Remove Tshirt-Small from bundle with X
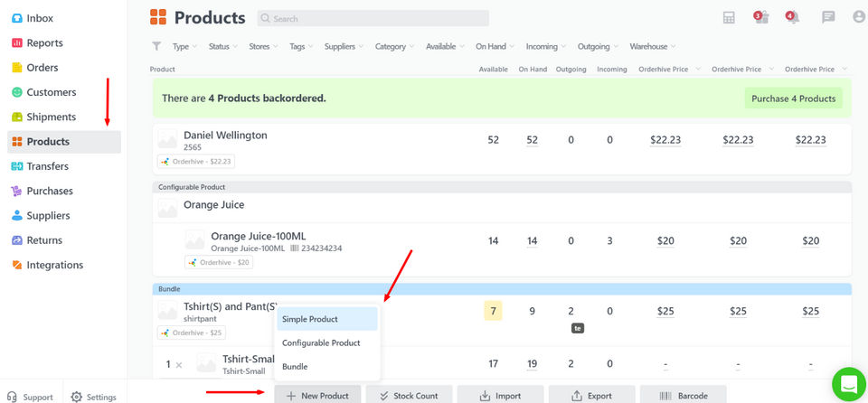868x403 pixels. pos(179,365)
